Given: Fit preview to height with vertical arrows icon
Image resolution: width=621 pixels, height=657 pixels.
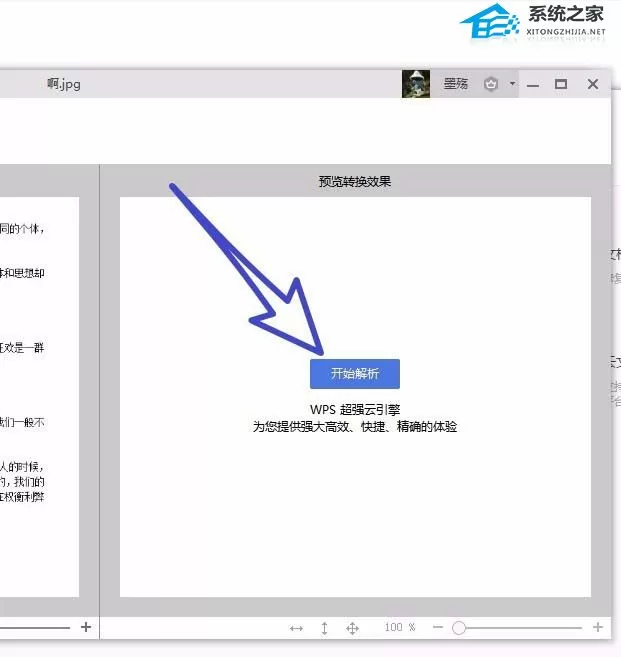Looking at the screenshot, I should pyautogui.click(x=324, y=628).
